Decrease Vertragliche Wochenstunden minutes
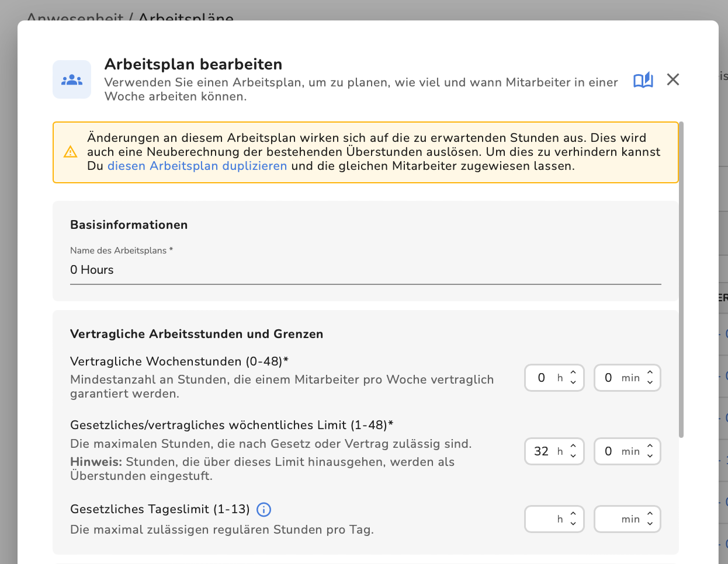Image resolution: width=728 pixels, height=564 pixels. 650,383
